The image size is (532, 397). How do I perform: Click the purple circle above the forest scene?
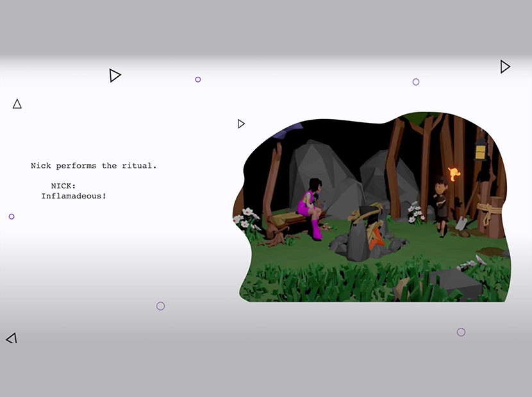tap(416, 82)
